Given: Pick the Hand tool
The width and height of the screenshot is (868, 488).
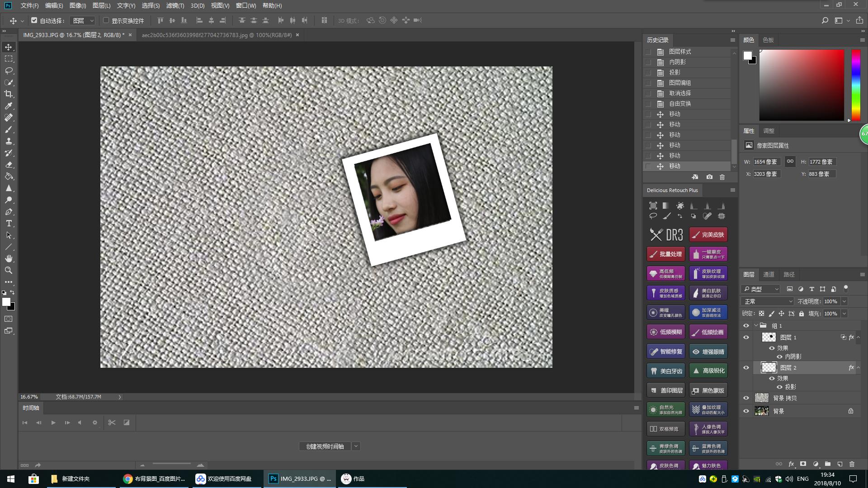Looking at the screenshot, I should point(9,258).
